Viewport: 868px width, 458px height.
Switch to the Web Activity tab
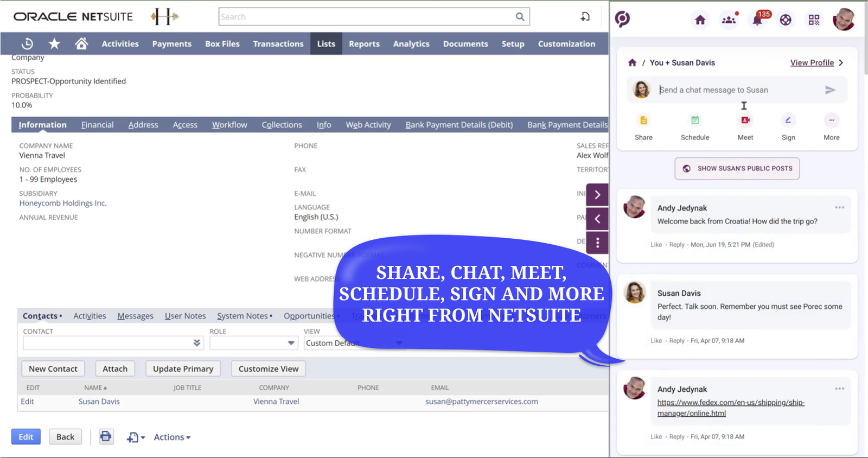point(368,125)
